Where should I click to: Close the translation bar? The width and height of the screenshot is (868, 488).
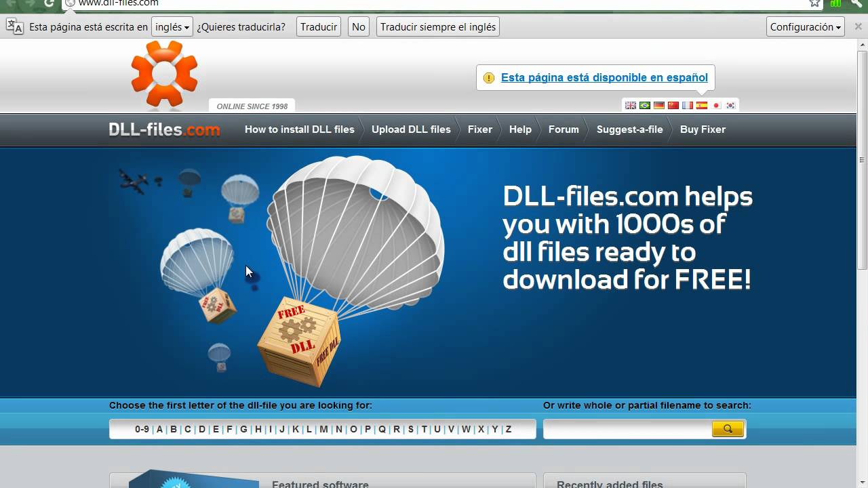858,26
